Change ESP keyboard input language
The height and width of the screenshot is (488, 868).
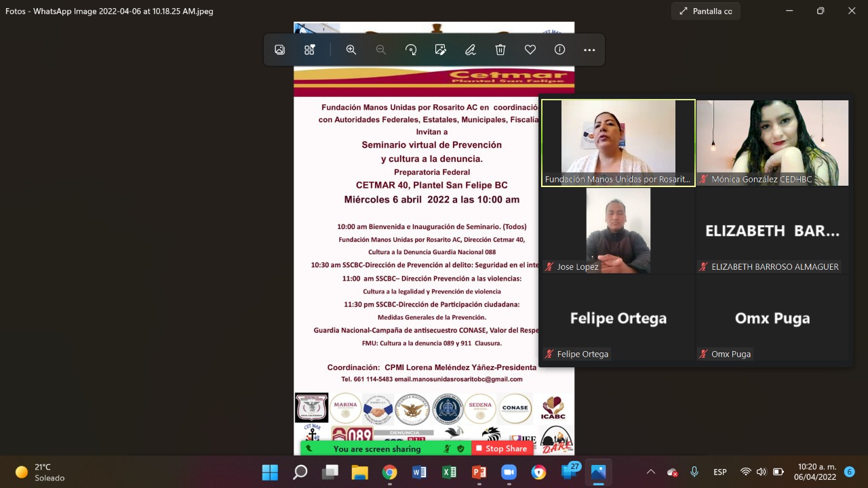coord(720,472)
